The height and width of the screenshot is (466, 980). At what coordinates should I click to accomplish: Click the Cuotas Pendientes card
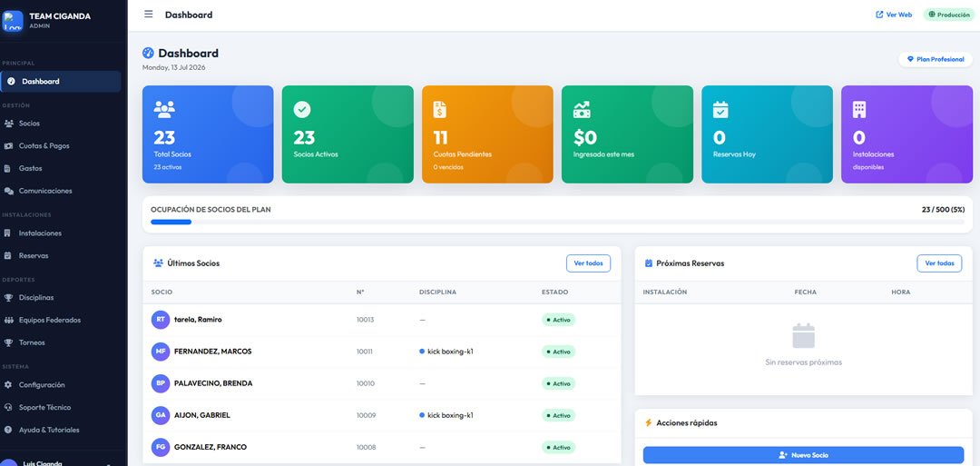[487, 134]
